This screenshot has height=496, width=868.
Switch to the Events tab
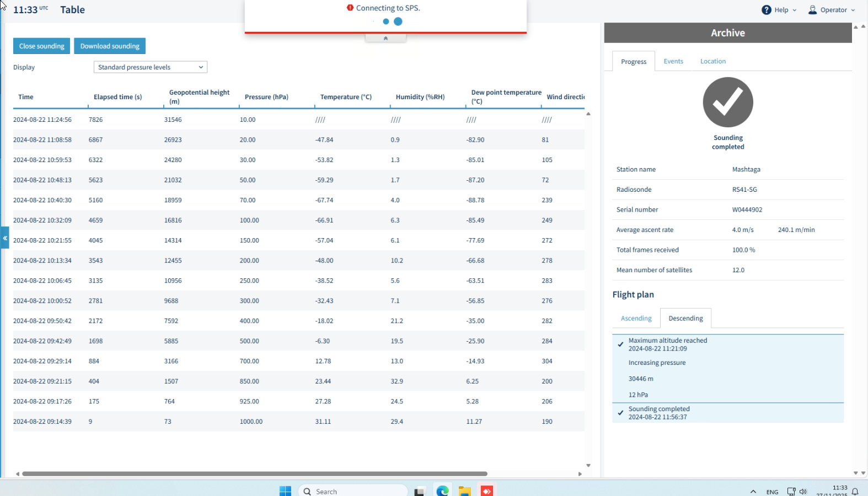[x=673, y=61]
